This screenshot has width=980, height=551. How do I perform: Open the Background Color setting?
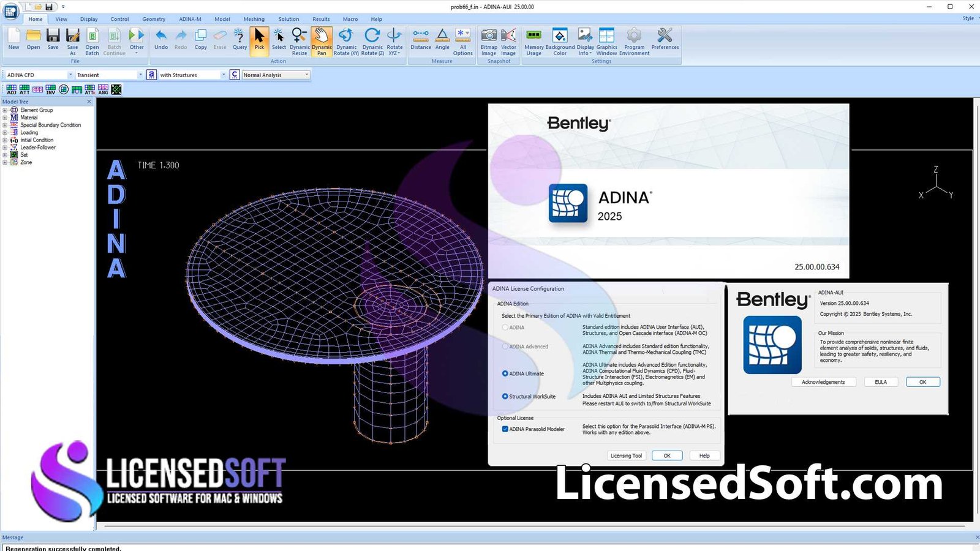click(x=560, y=42)
